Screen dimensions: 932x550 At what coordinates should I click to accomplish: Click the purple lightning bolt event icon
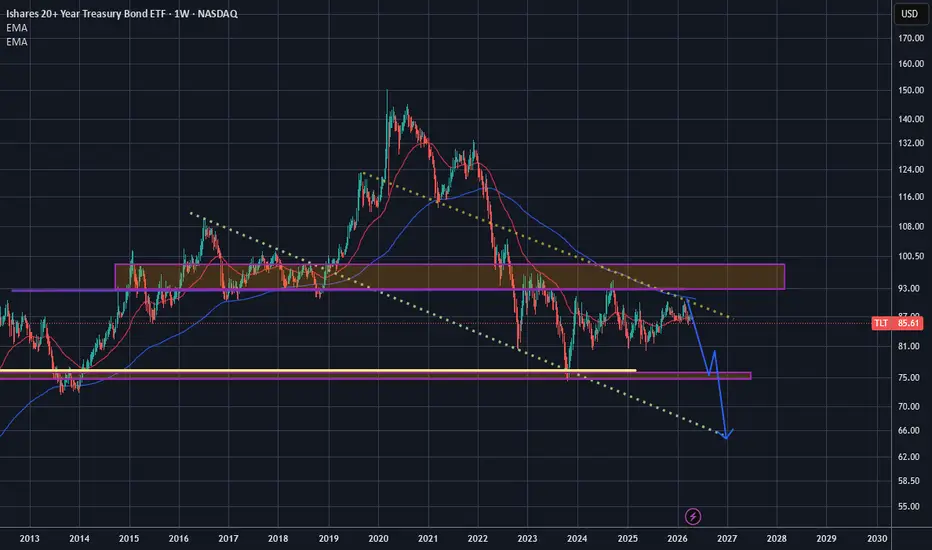tap(692, 516)
